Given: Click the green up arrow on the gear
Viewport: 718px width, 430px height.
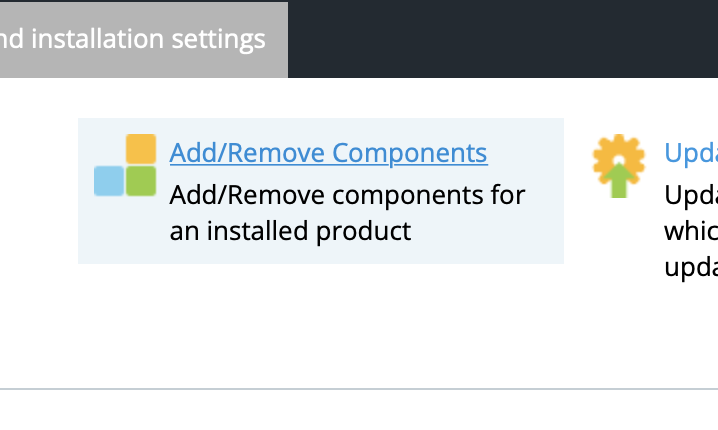Looking at the screenshot, I should coord(619,180).
